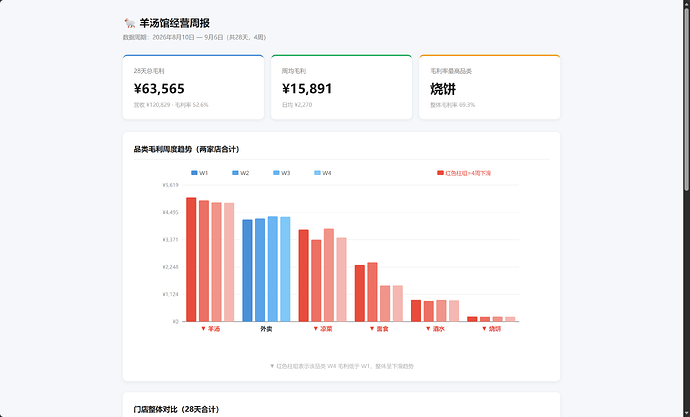Click the darkest blue W1 bar for 外卖
Screen dimensions: 690x417
(247, 271)
